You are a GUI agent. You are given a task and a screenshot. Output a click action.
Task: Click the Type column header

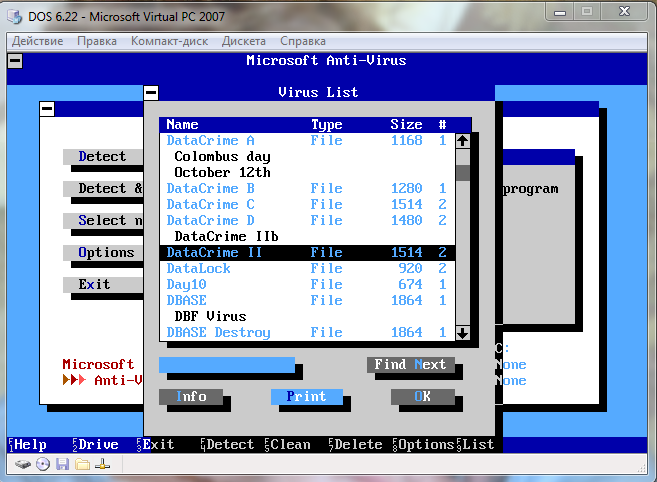326,124
